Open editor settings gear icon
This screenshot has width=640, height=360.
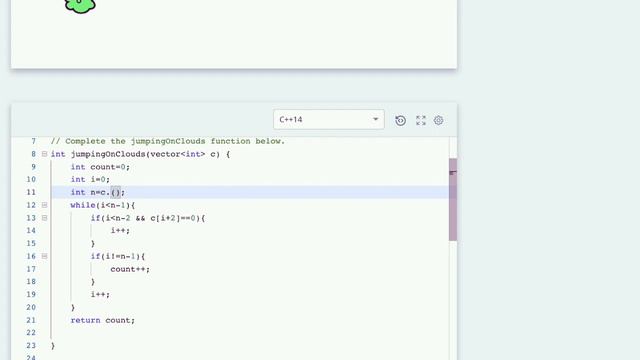(x=438, y=120)
